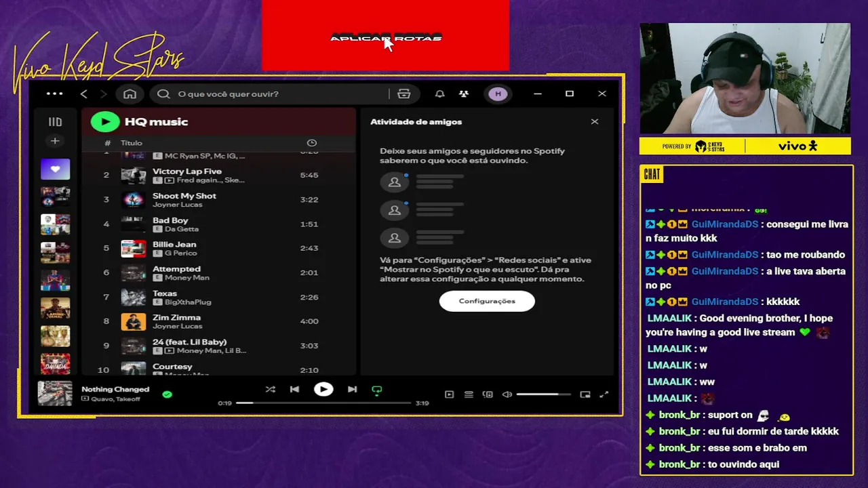Select the 24 (feat. Lil Baby) track

click(218, 346)
